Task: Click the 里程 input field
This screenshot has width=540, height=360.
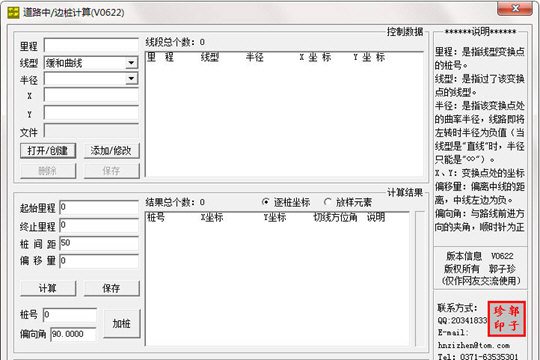Action: 91,45
